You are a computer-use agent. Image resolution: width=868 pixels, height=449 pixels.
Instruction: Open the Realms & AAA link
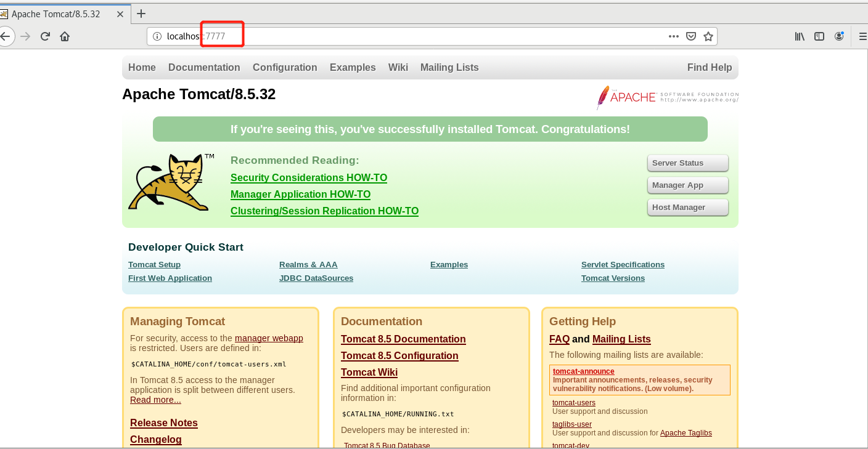point(308,265)
